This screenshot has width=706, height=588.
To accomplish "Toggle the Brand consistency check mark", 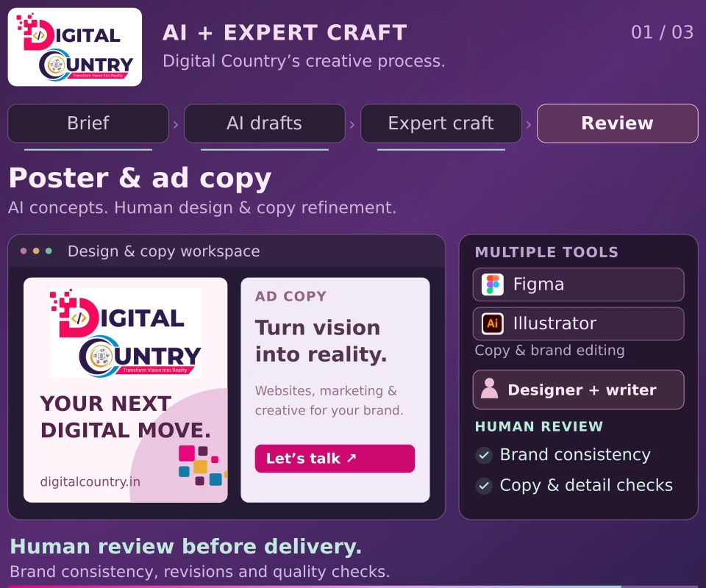I will (484, 455).
